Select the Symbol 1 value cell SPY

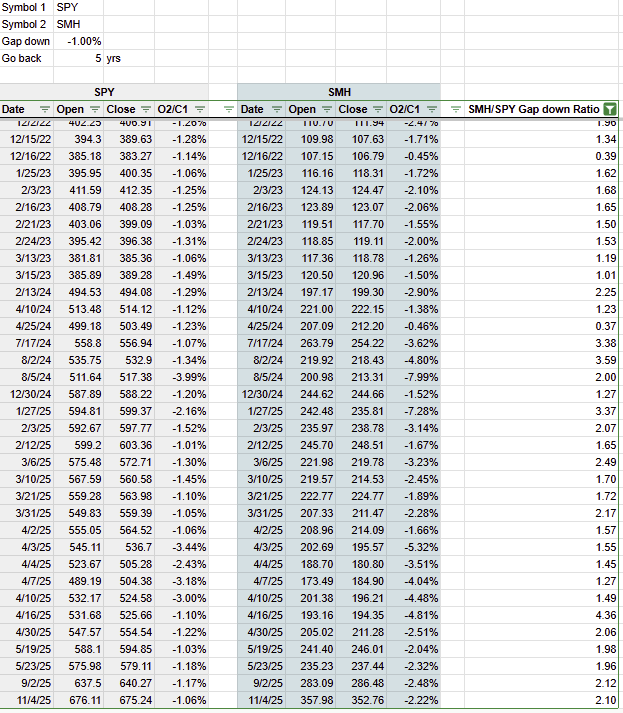79,7
